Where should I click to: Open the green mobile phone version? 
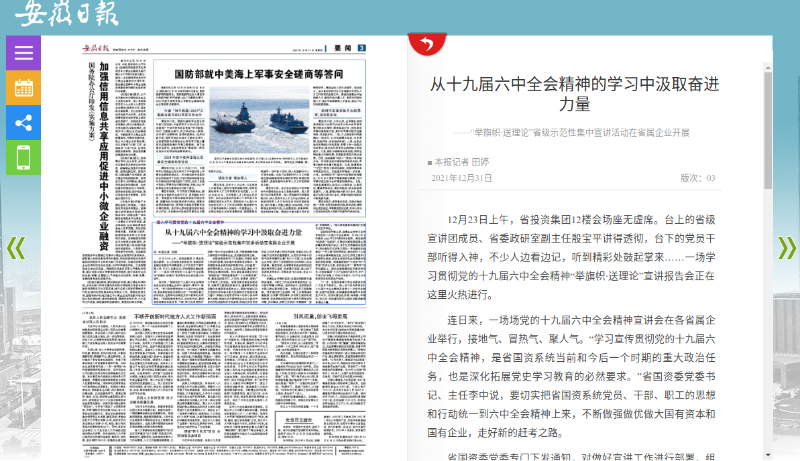tap(23, 158)
